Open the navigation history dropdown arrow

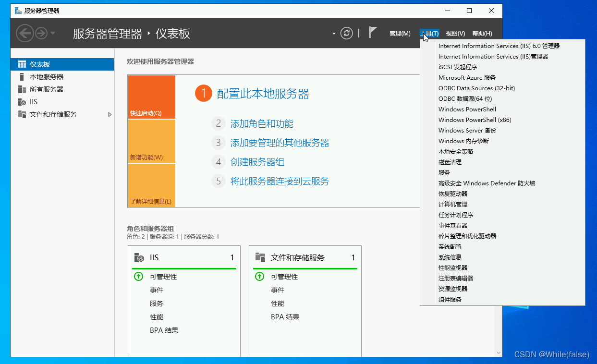coord(53,33)
